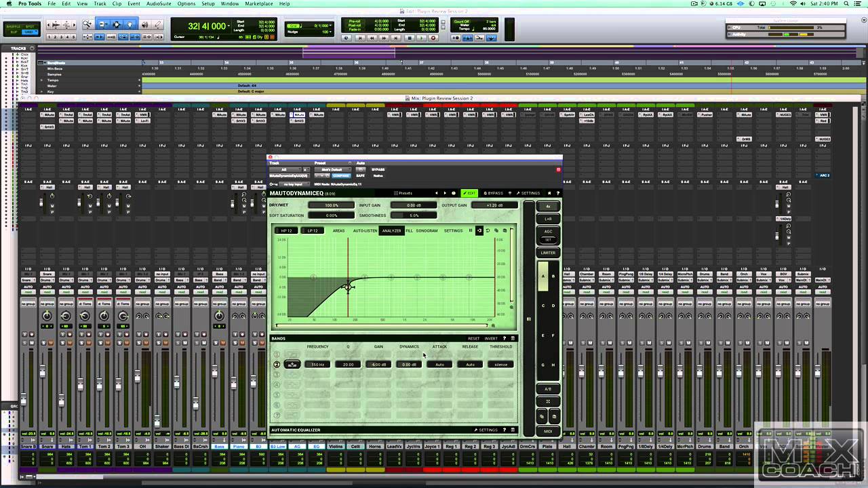Toggle the 4x oversampling button
The width and height of the screenshot is (868, 488).
pos(548,206)
